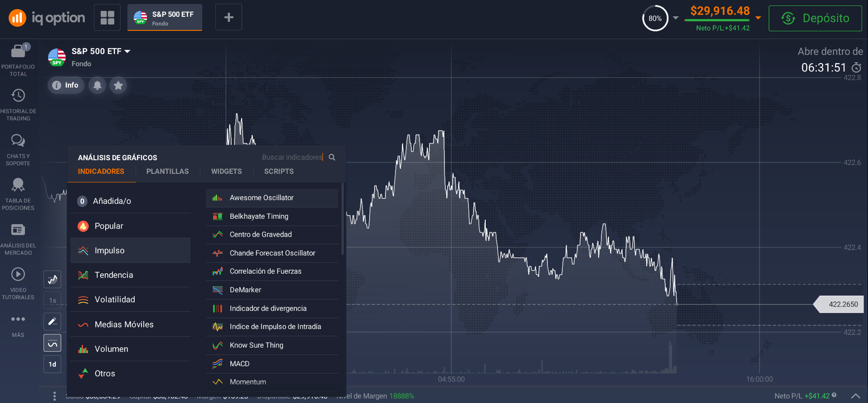868x403 pixels.
Task: Click inside the Buscar indicadores field
Action: click(292, 157)
